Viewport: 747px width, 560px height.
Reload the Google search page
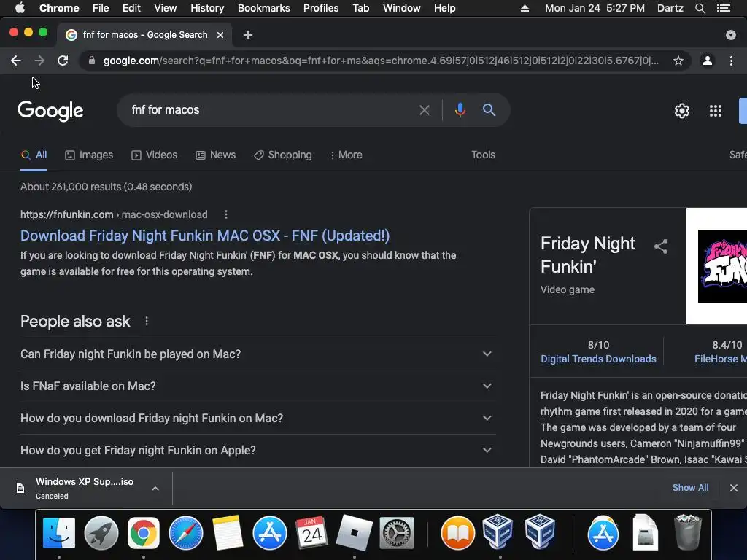point(63,61)
